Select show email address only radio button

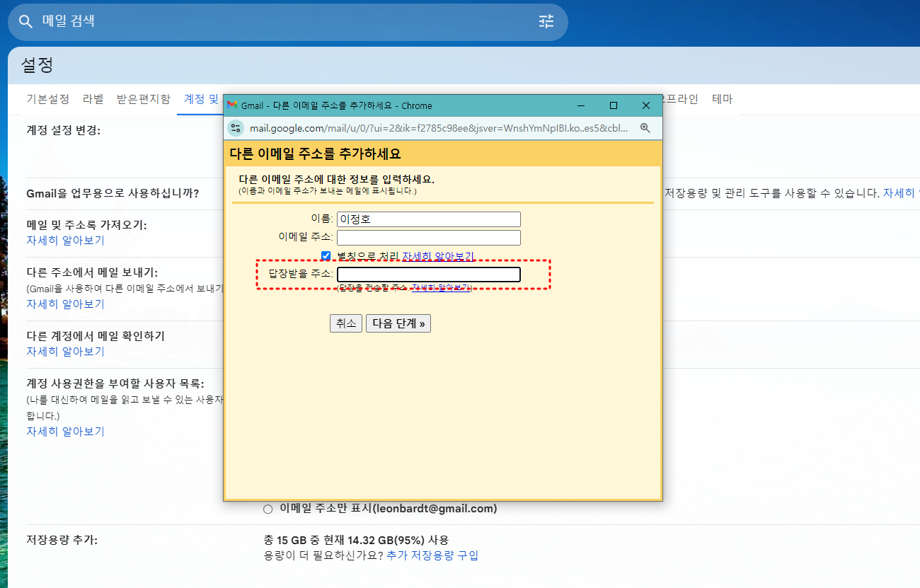click(268, 509)
